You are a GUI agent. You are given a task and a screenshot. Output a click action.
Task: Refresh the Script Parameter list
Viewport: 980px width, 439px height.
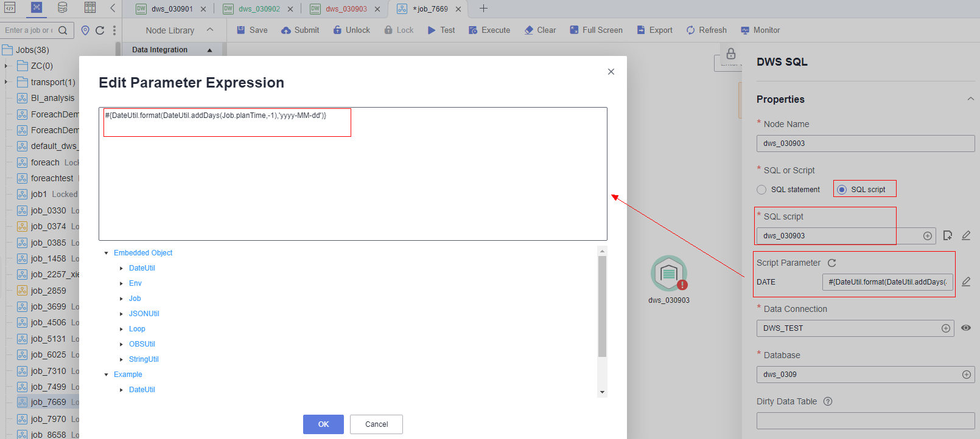coord(831,263)
